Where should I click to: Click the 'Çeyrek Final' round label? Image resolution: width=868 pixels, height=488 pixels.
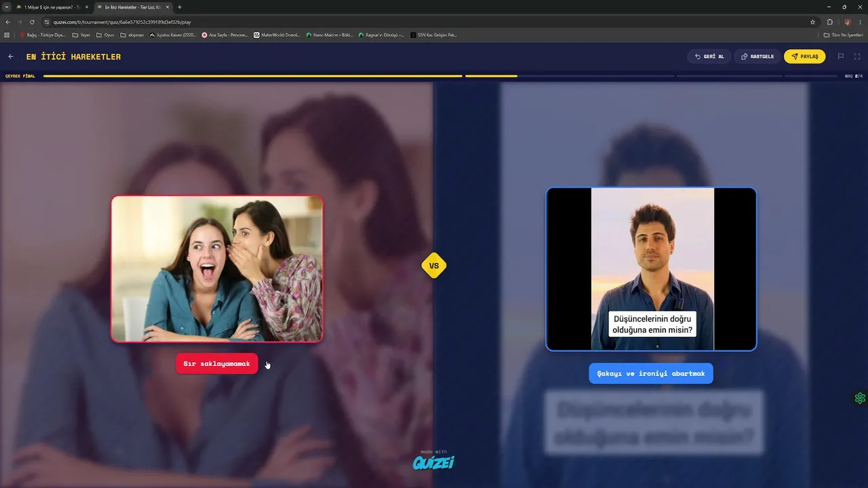(x=20, y=76)
